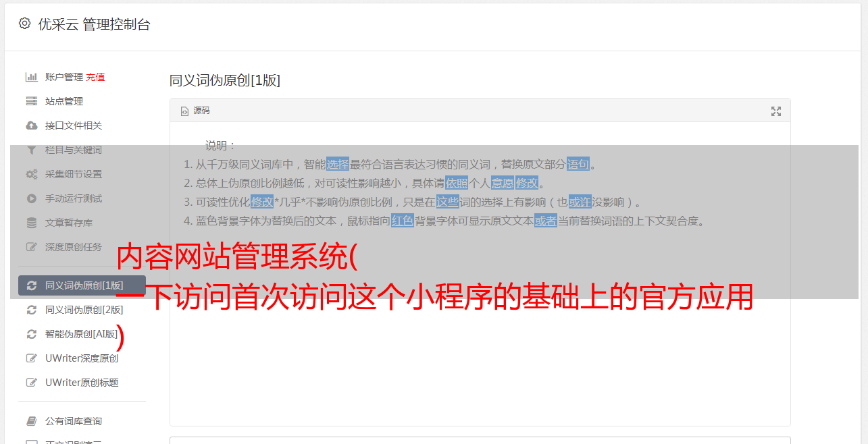This screenshot has width=868, height=444.
Task: Click highlighted word 依照 in the second line
Action: (457, 183)
